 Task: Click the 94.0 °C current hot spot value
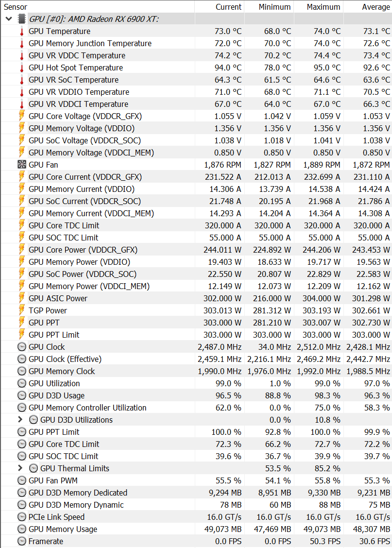228,68
